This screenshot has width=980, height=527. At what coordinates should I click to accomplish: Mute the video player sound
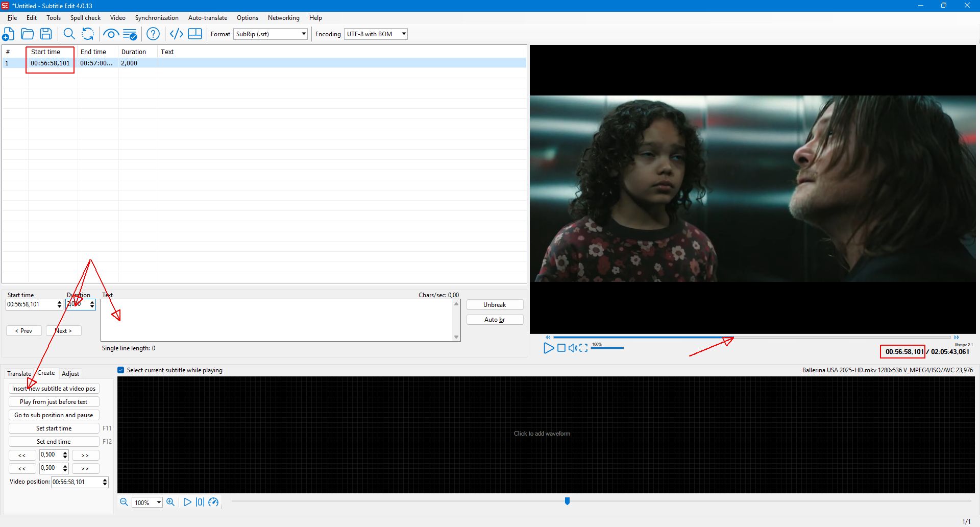[573, 348]
